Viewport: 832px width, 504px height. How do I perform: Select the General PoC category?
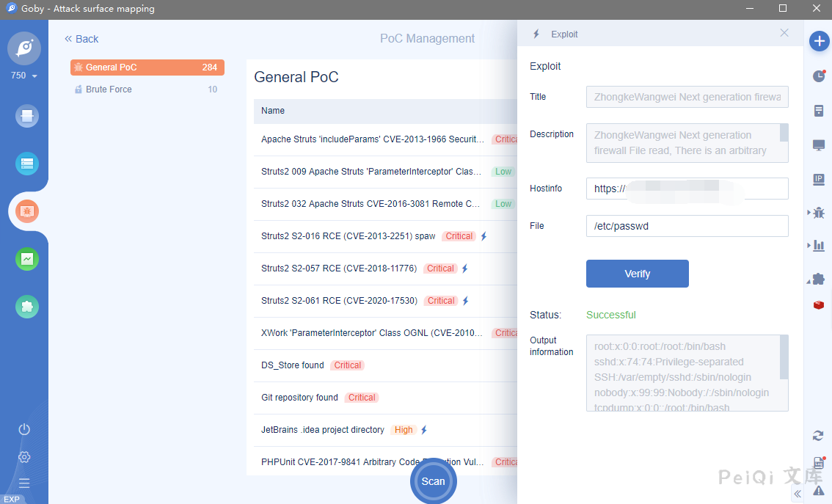coord(147,67)
